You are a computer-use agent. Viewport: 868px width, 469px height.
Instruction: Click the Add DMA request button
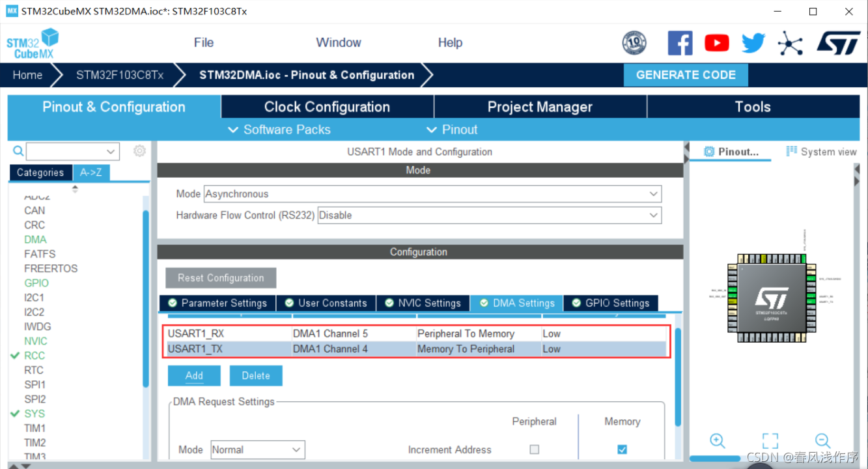pyautogui.click(x=194, y=376)
